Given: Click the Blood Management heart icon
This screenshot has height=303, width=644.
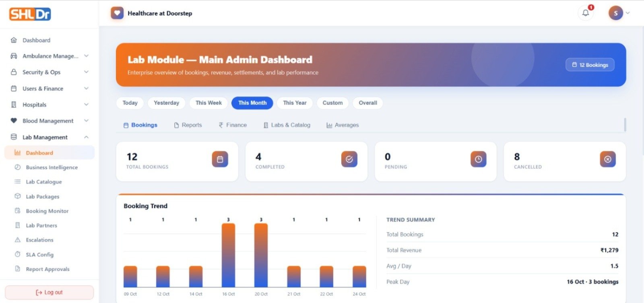Looking at the screenshot, I should coord(14,121).
